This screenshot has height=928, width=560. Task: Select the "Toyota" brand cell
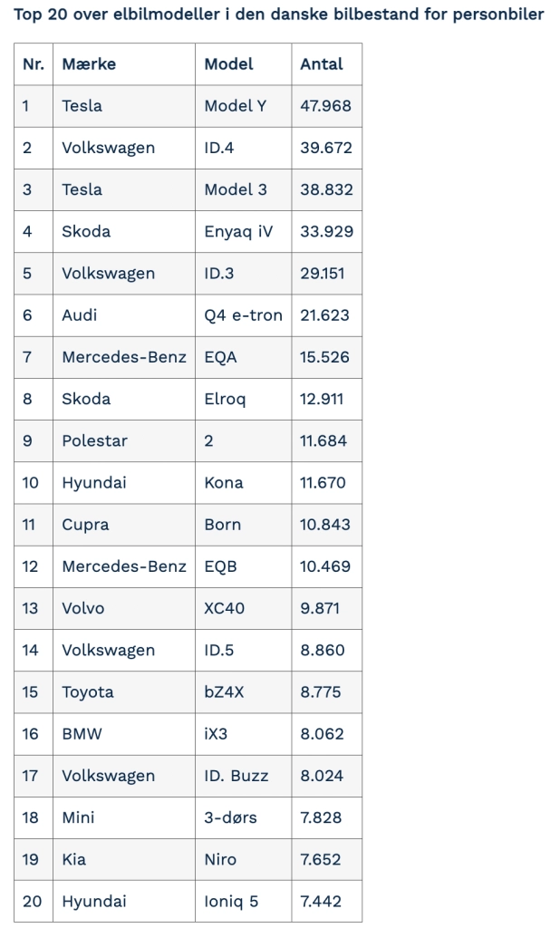pos(88,691)
